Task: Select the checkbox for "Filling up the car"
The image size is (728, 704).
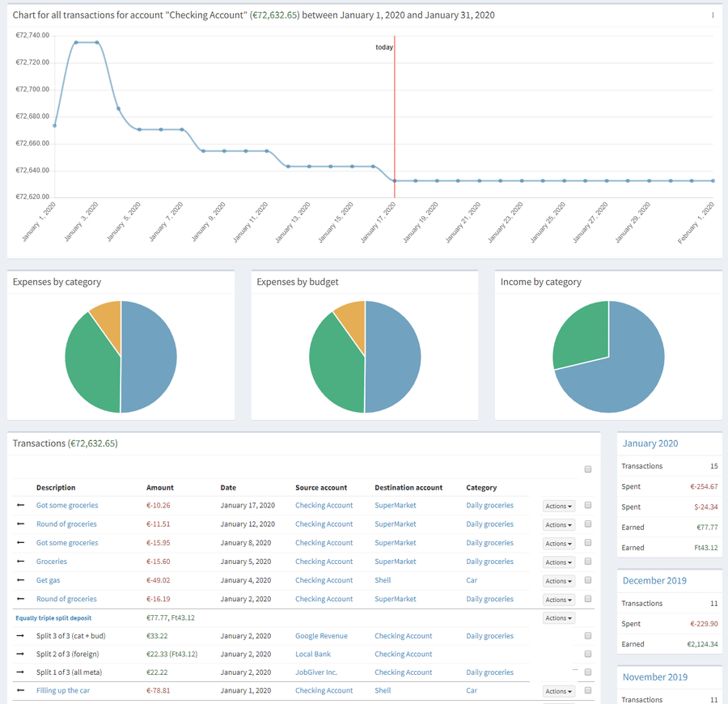Action: click(x=587, y=691)
